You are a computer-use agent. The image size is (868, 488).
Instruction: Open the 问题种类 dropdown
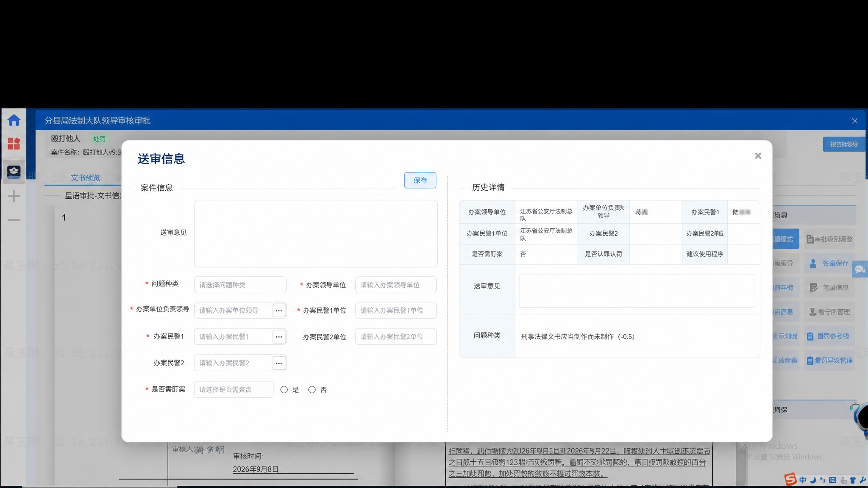[240, 285]
